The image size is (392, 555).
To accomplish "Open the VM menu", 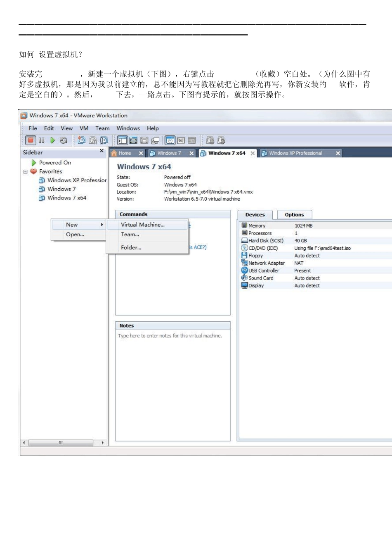I will 84,128.
